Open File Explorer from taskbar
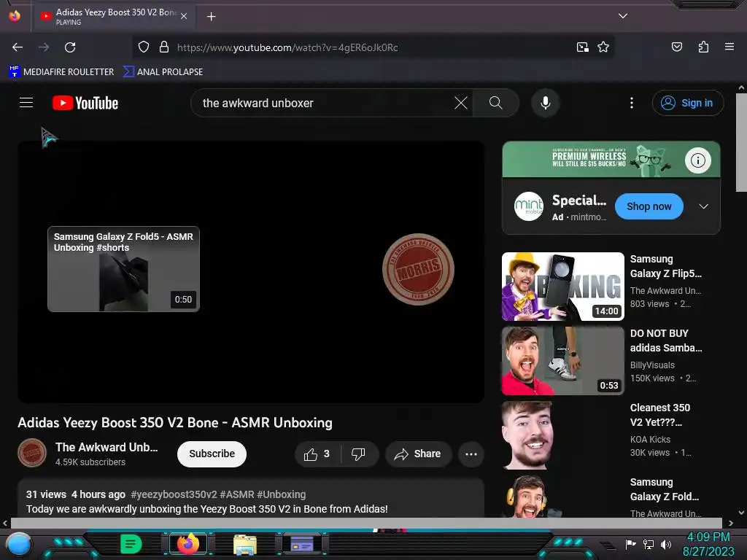This screenshot has height=560, width=747. 245,544
